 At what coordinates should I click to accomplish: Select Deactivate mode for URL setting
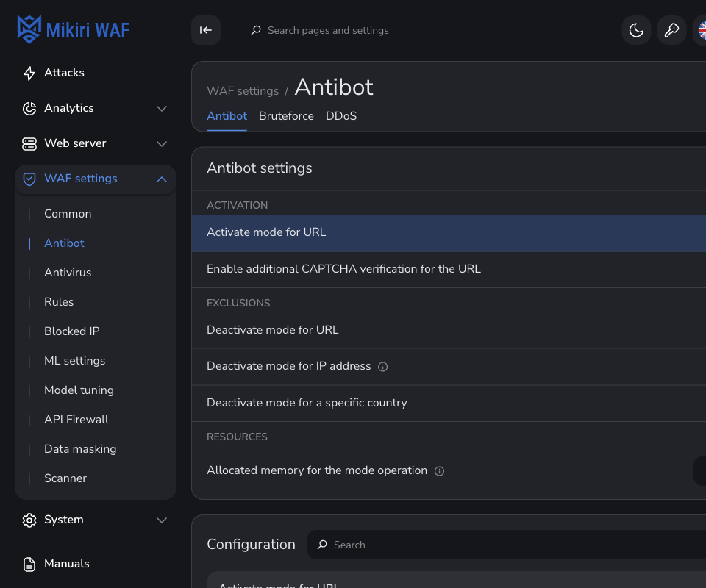click(x=449, y=330)
